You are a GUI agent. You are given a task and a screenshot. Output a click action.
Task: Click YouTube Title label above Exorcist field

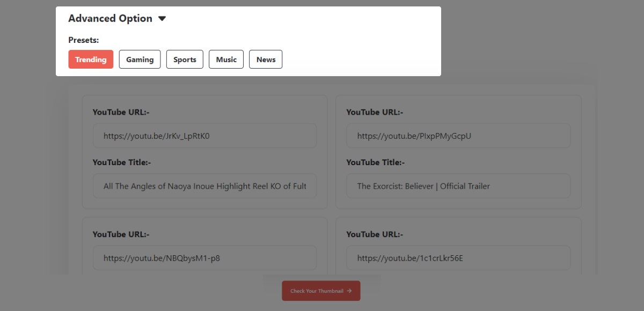pos(375,162)
